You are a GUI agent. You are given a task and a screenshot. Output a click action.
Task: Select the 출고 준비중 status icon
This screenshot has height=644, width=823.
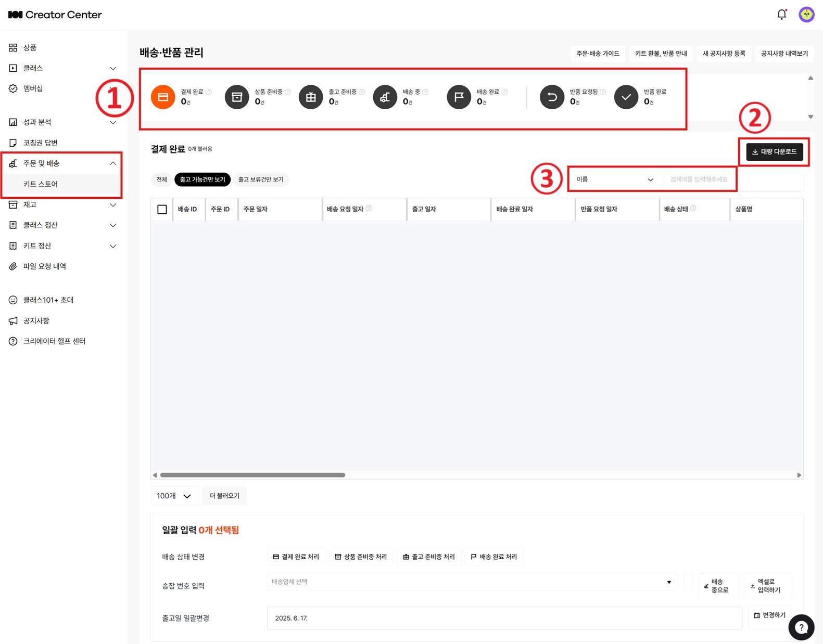point(311,97)
